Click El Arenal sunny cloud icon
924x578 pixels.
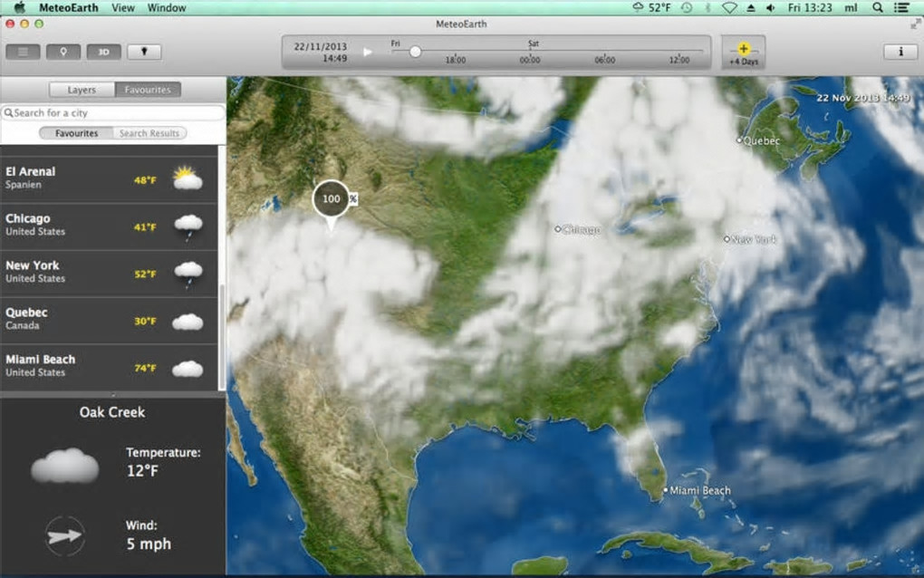[x=188, y=178]
